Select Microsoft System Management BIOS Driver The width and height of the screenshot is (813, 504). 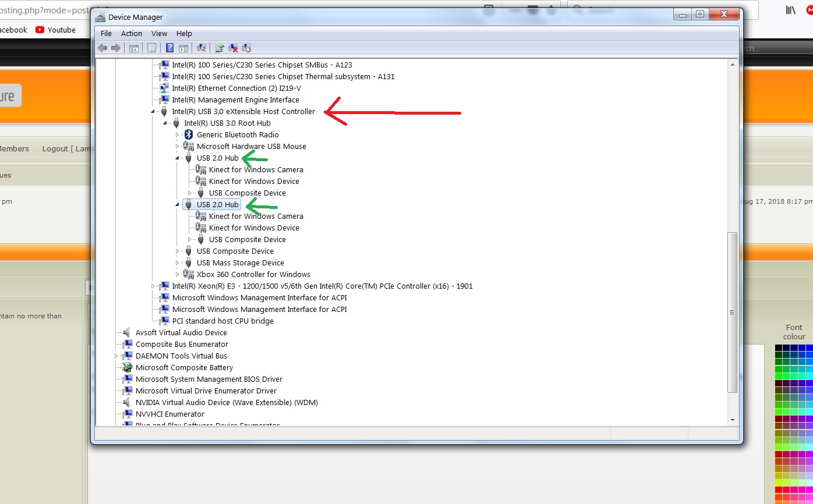208,379
